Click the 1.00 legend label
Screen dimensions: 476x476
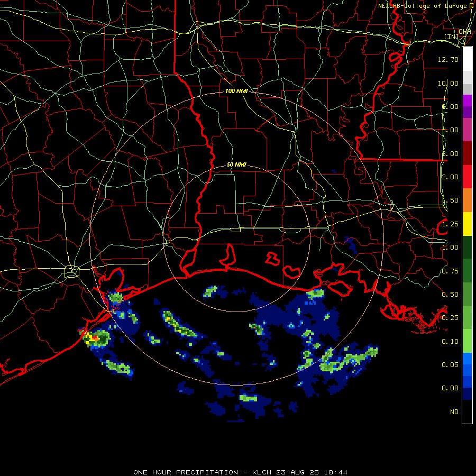450,248
